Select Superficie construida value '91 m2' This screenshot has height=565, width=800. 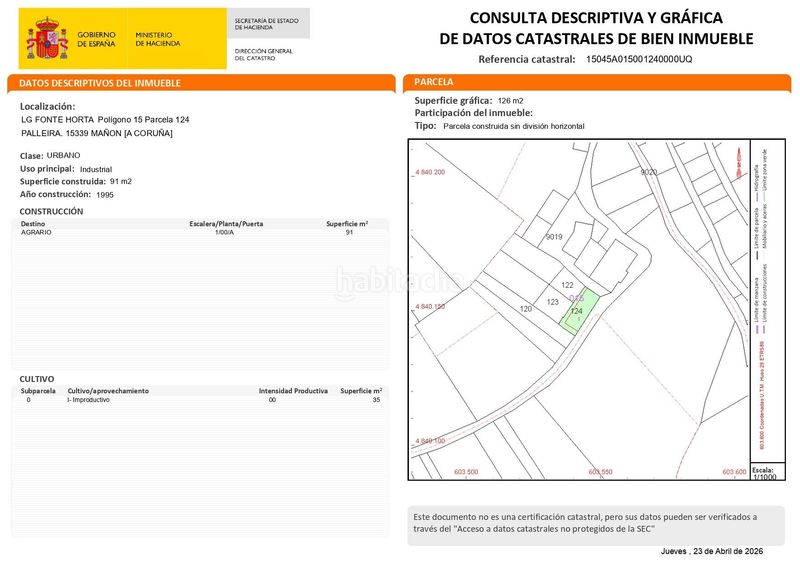[121, 181]
